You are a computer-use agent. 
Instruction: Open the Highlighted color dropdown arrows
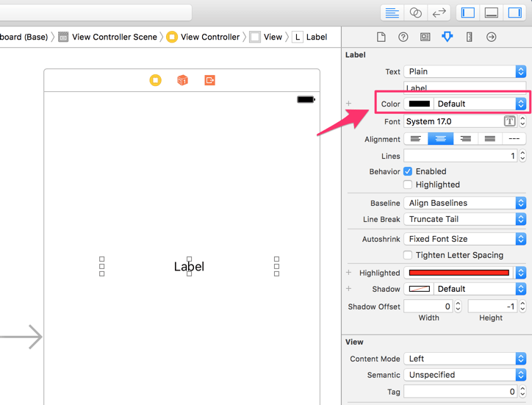click(521, 273)
